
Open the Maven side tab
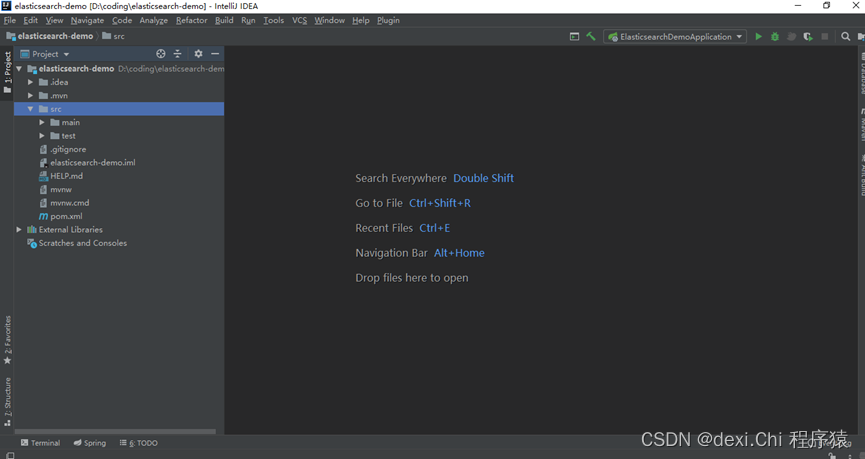(862, 125)
